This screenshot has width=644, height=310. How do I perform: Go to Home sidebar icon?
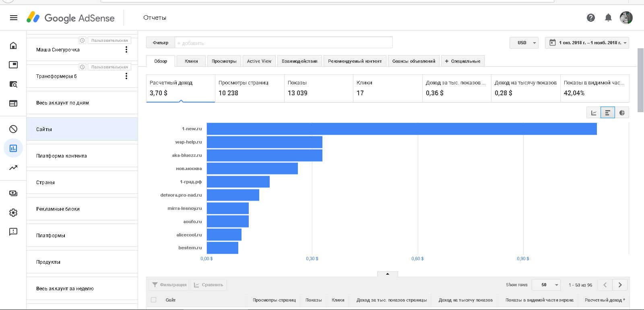[x=13, y=45]
